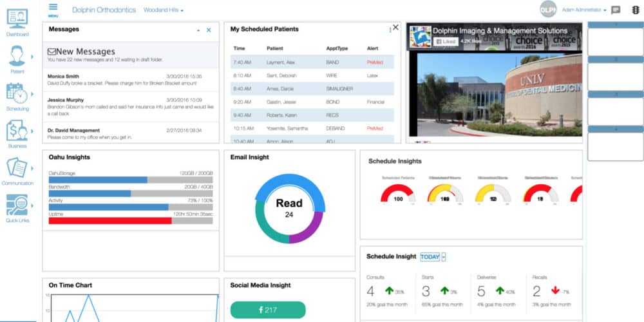
Task: Click the Facebook Liked button
Action: (445, 41)
